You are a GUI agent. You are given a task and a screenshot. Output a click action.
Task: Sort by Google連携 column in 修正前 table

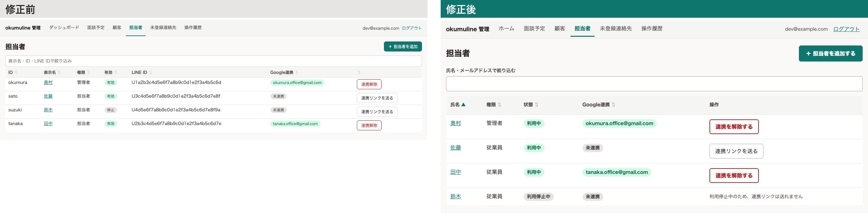point(284,73)
